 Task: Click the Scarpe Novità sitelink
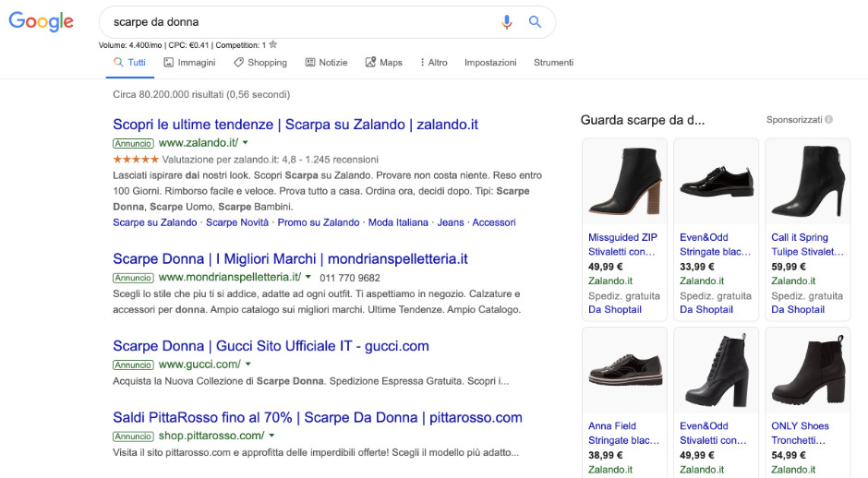pyautogui.click(x=237, y=222)
